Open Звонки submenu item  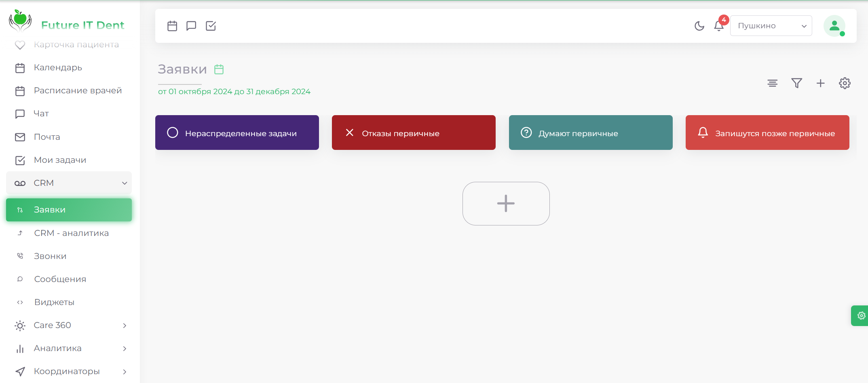pyautogui.click(x=69, y=256)
